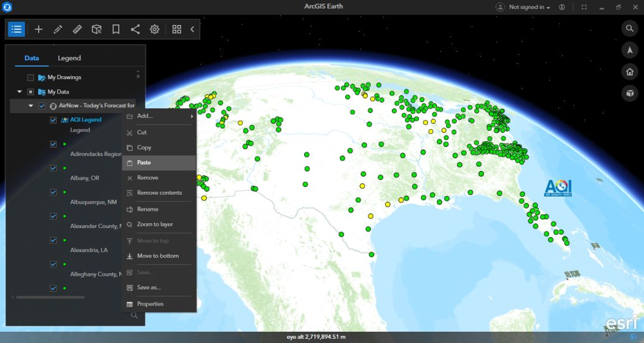Viewport: 644px width, 343px height.
Task: Select Zoom to layer menu entry
Action: 154,224
